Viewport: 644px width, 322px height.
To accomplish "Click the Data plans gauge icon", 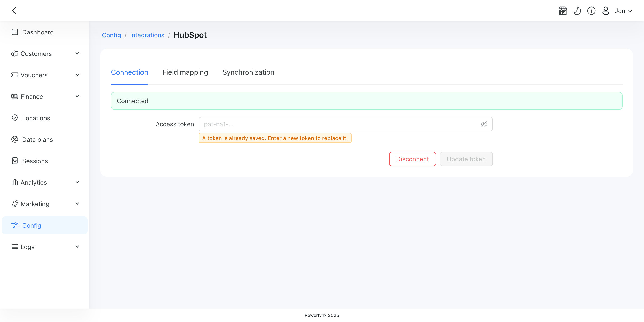I will coord(15,140).
